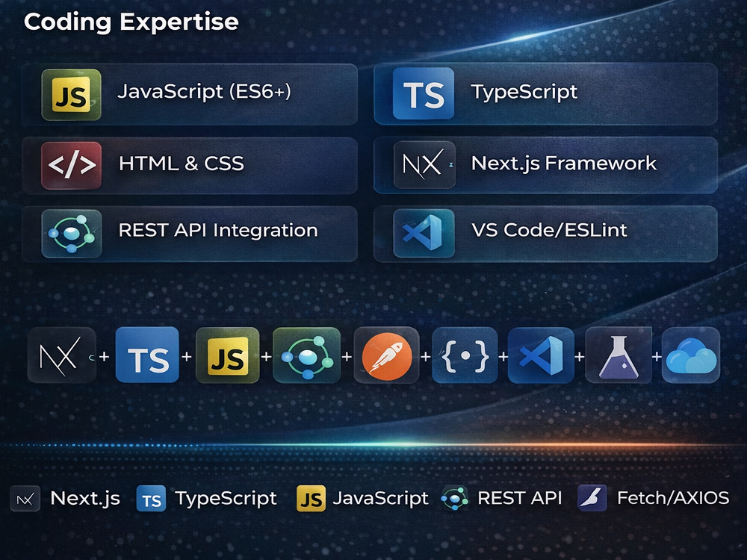Click the orange Postman rocket icon
The image size is (747, 560).
[x=387, y=355]
